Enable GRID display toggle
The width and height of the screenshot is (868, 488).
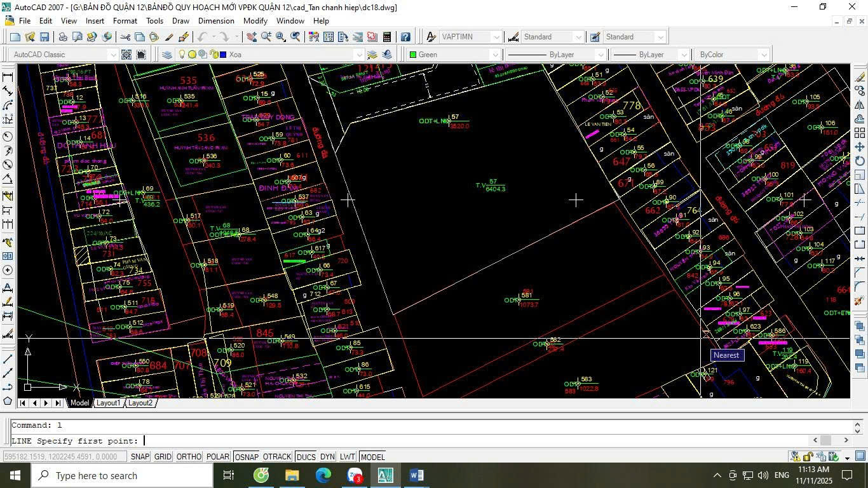163,457
